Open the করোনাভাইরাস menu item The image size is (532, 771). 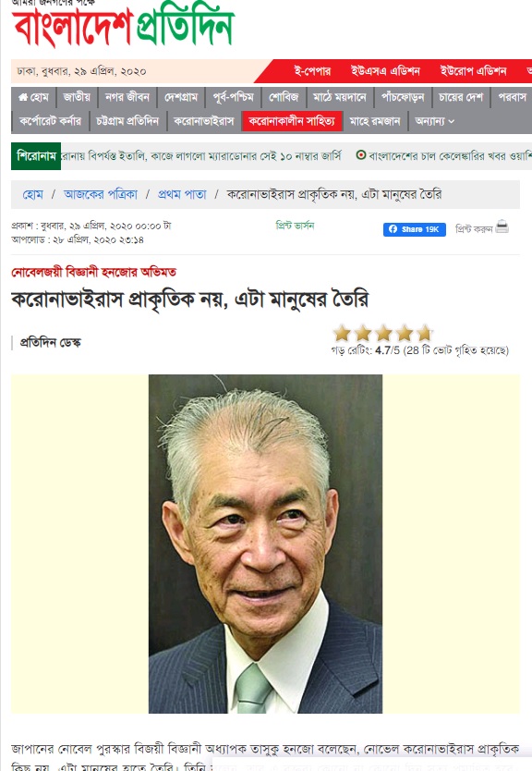click(x=204, y=121)
